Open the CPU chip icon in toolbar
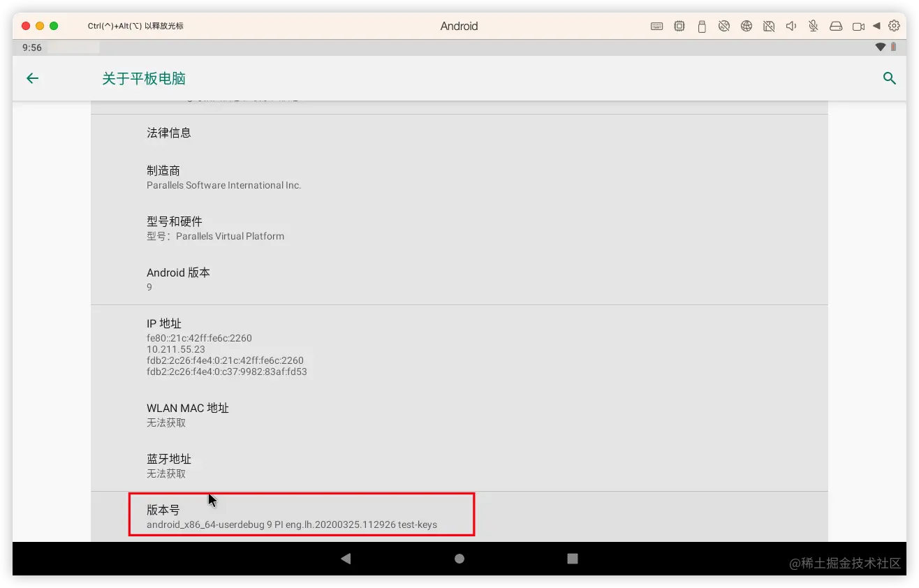 pyautogui.click(x=679, y=26)
